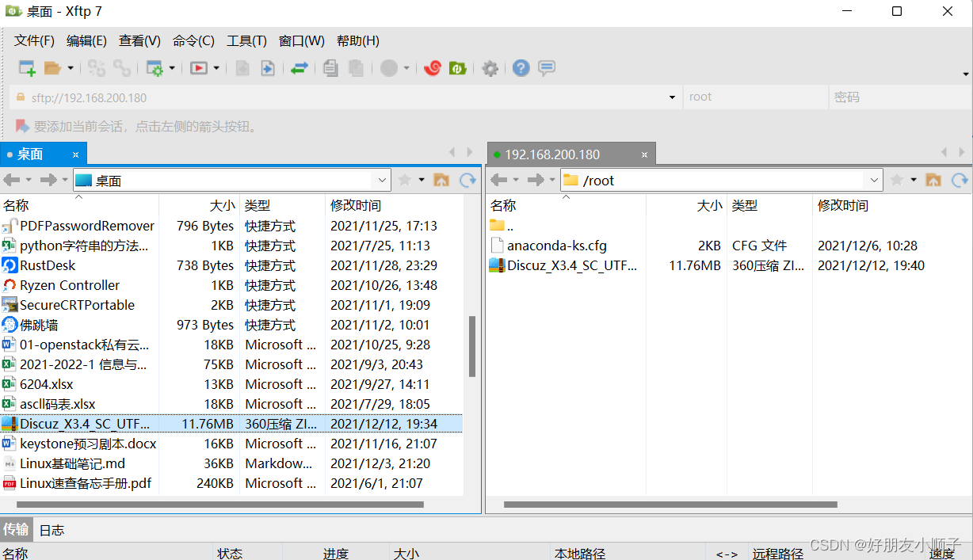Click the download to local page icon

(x=268, y=69)
